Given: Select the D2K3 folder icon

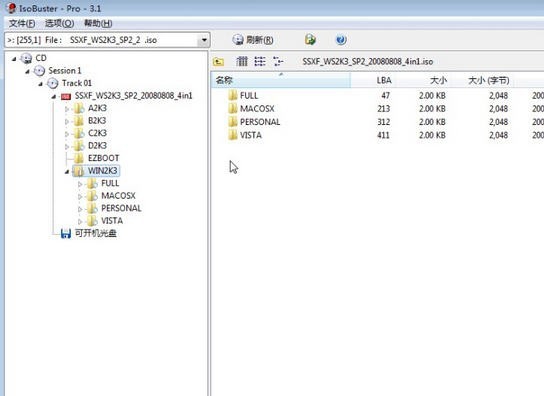Looking at the screenshot, I should (x=79, y=146).
